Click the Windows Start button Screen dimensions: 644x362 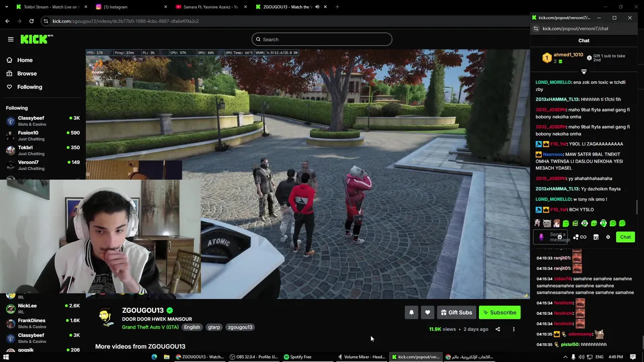pos(7,357)
